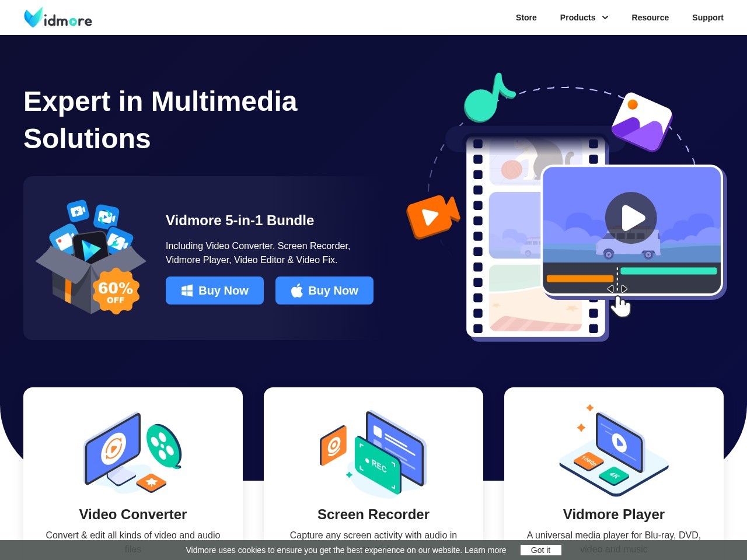747x560 pixels.
Task: Click the green timeline bar in hero video
Action: tap(668, 271)
